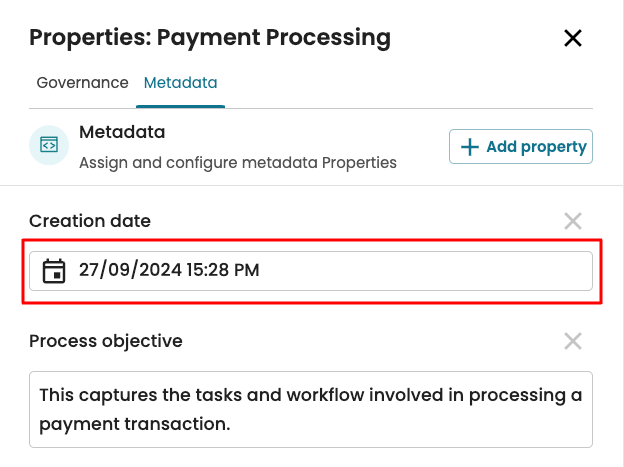Image resolution: width=624 pixels, height=467 pixels.
Task: Click into the Process objective text area
Action: point(310,409)
